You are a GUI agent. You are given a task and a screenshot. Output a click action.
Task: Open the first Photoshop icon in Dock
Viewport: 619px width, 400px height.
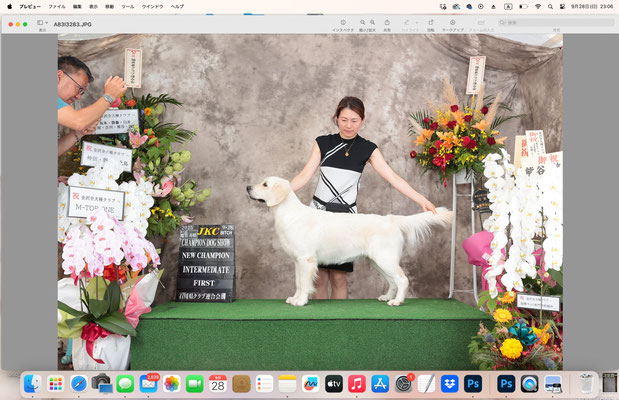(473, 384)
